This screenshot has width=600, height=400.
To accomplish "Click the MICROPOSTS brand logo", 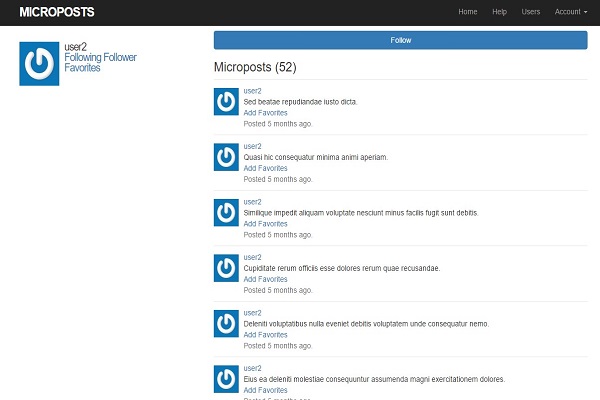I will tap(59, 12).
